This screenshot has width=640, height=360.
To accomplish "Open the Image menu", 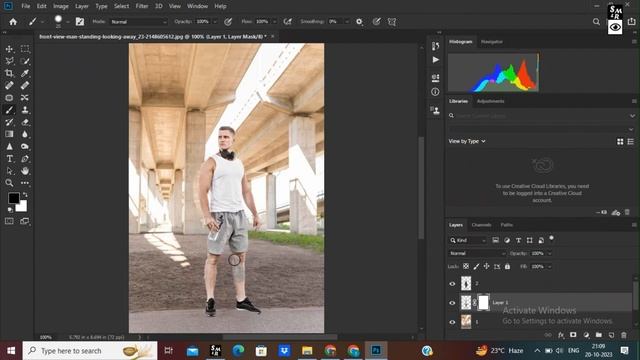I will 61,6.
